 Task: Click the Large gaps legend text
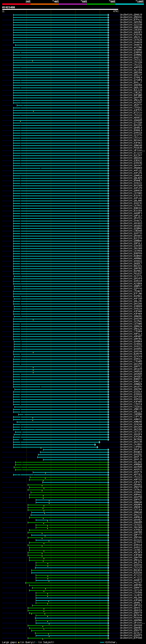coord(28,642)
